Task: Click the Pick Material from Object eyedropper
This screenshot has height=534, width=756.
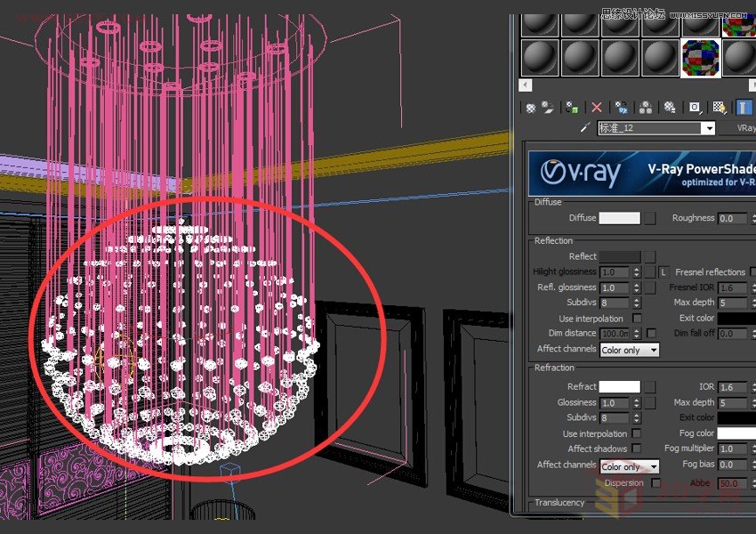Action: pos(585,127)
